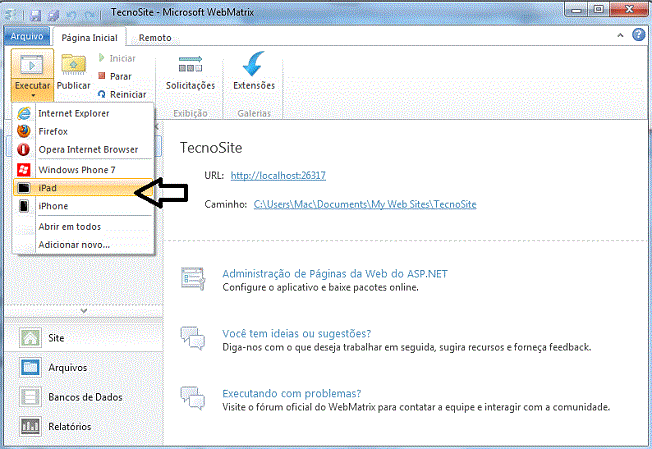Click the suggestions chat bubbles icon
The width and height of the screenshot is (652, 449).
pos(193,338)
